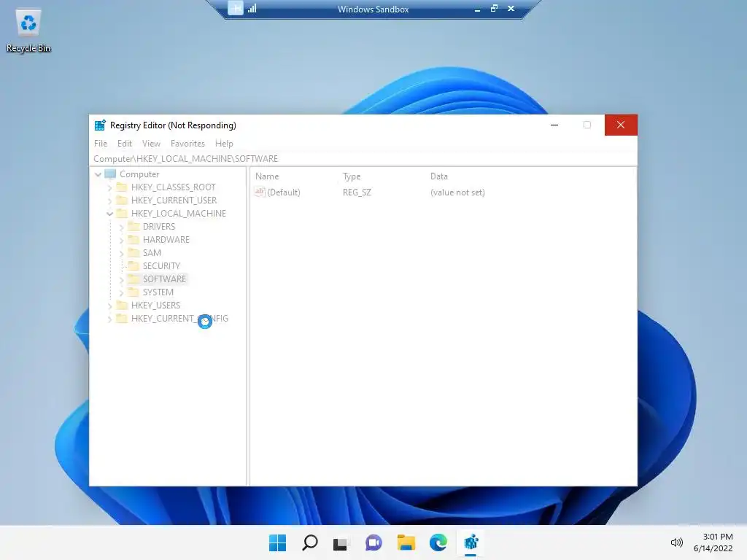
Task: Click the HKEY_CLASSES_ROOT folder icon
Action: pyautogui.click(x=122, y=187)
